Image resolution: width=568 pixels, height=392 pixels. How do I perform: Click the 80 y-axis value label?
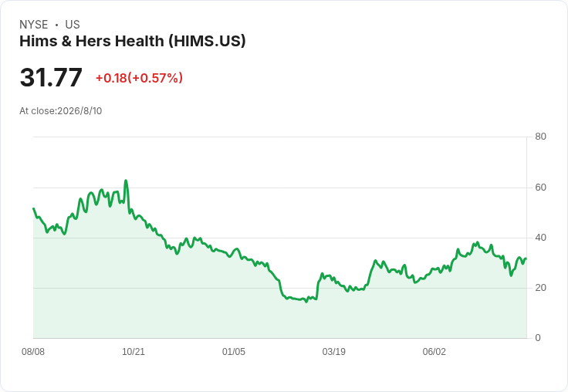[x=540, y=137]
